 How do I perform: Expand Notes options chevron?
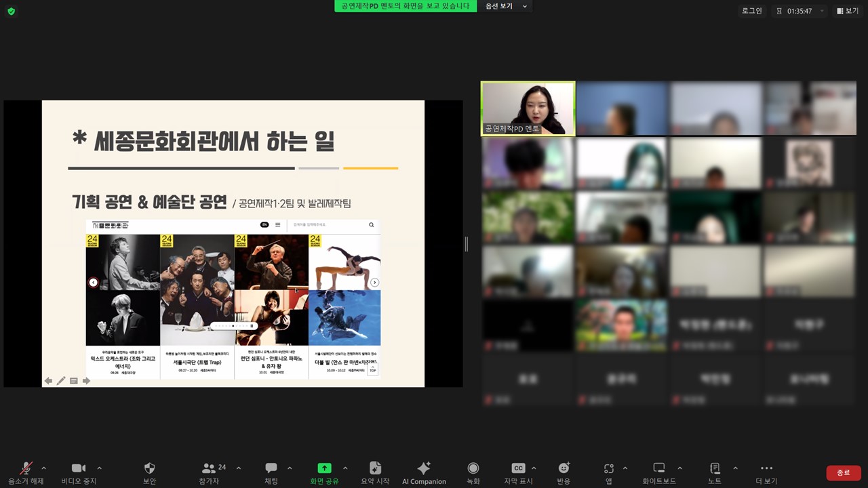735,468
